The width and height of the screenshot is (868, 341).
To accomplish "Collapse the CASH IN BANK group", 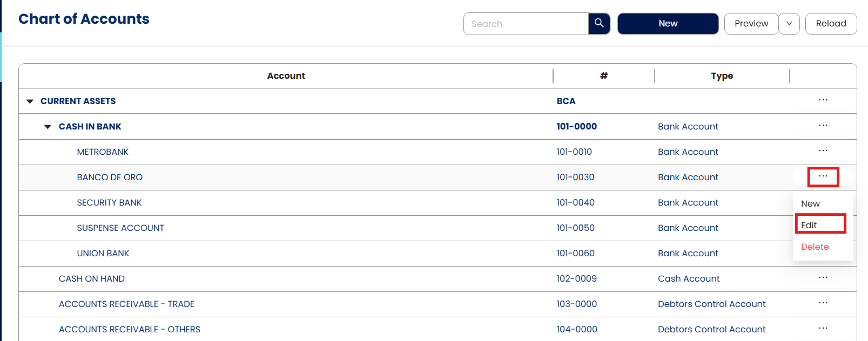I will (48, 127).
